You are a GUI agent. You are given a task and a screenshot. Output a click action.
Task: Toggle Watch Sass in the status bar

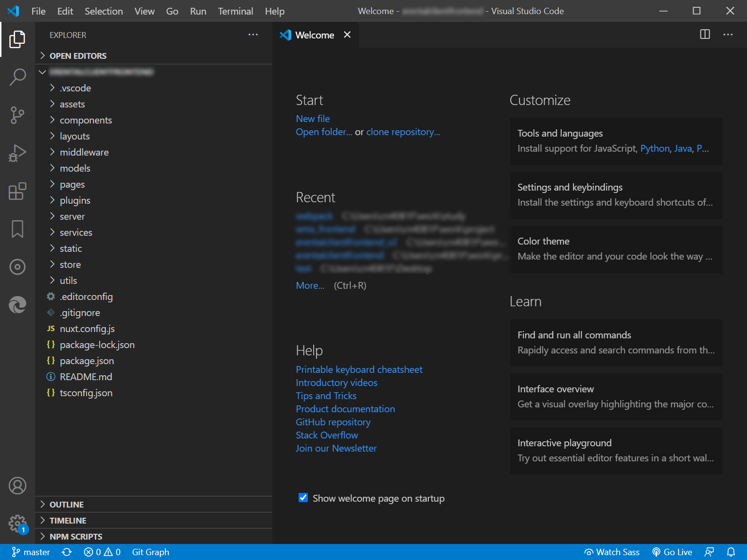tap(612, 552)
